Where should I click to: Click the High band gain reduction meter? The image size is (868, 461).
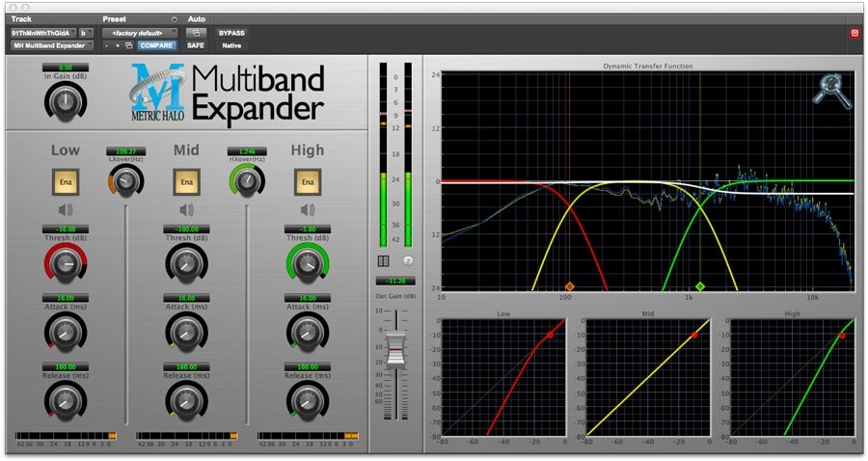click(308, 436)
